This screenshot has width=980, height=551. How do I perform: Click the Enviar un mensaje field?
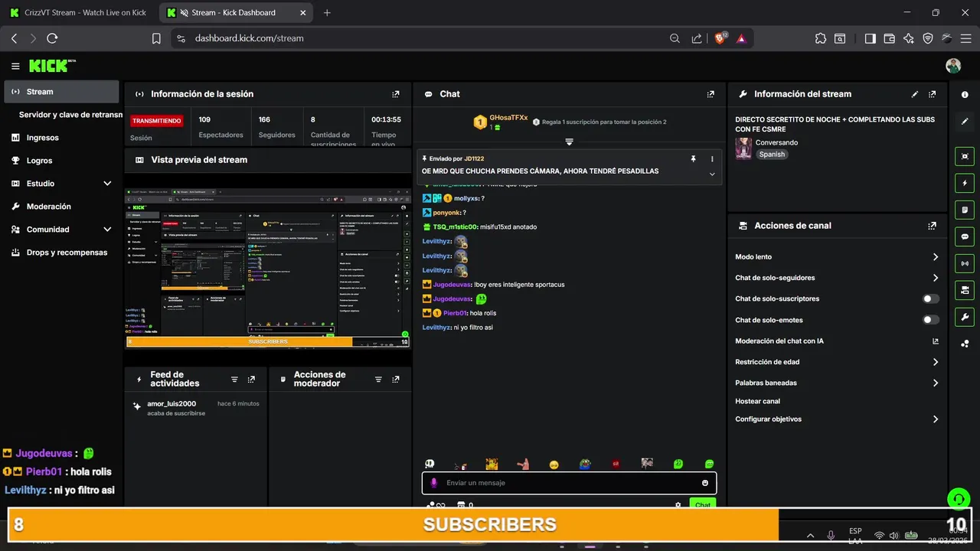(x=569, y=483)
